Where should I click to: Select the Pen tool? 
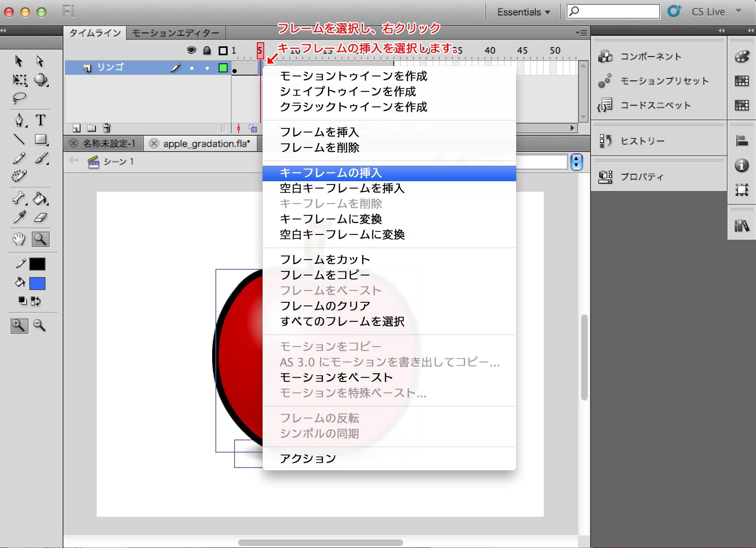coord(19,120)
